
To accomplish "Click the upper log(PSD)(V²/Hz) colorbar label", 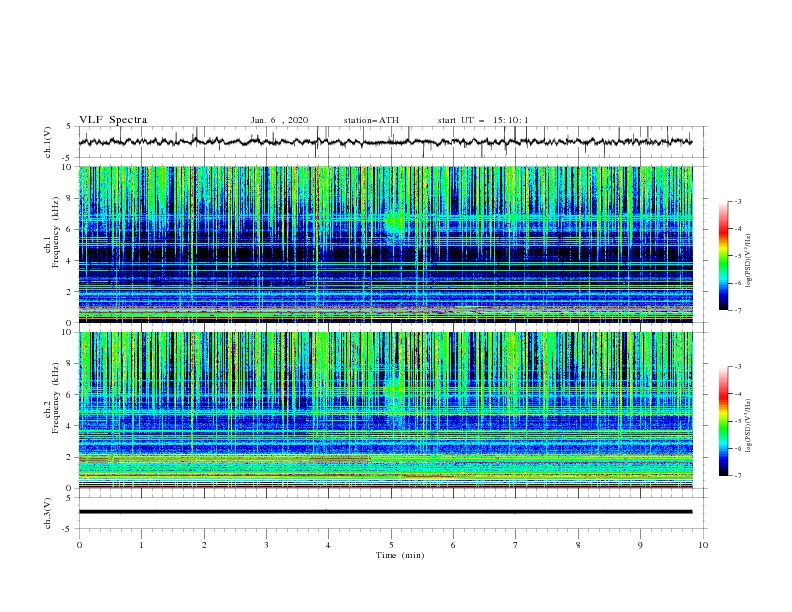I will click(x=748, y=261).
